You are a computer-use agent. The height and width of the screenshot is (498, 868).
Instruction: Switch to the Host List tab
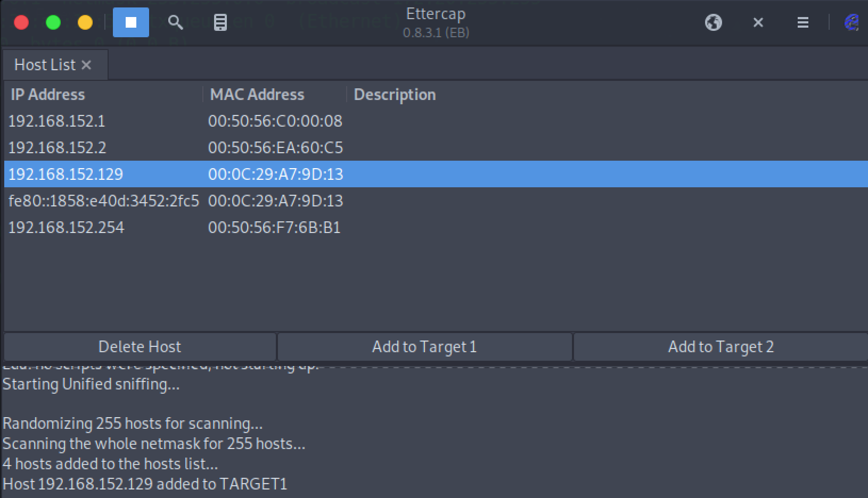tap(45, 65)
